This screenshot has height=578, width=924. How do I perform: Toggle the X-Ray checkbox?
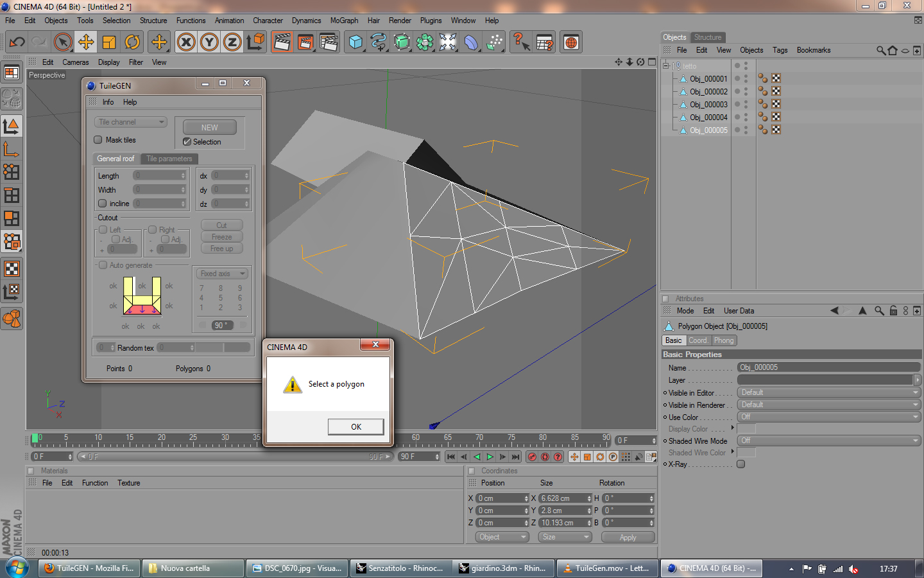tap(741, 464)
